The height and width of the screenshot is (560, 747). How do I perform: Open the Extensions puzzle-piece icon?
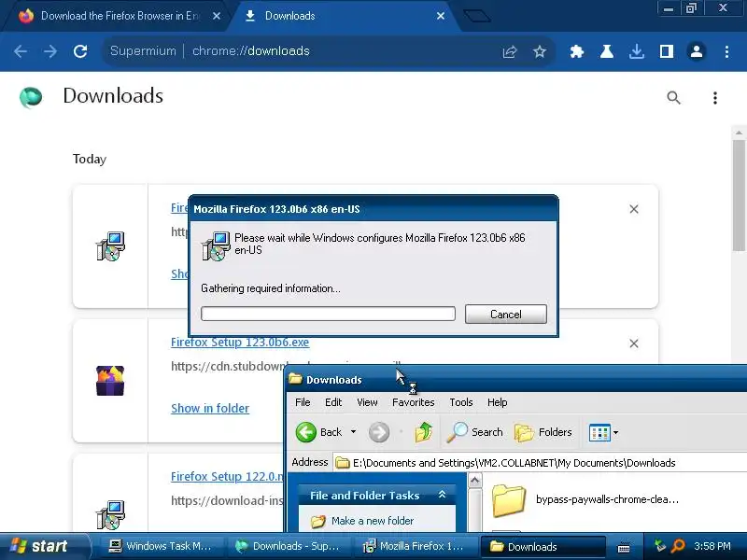[x=577, y=51]
